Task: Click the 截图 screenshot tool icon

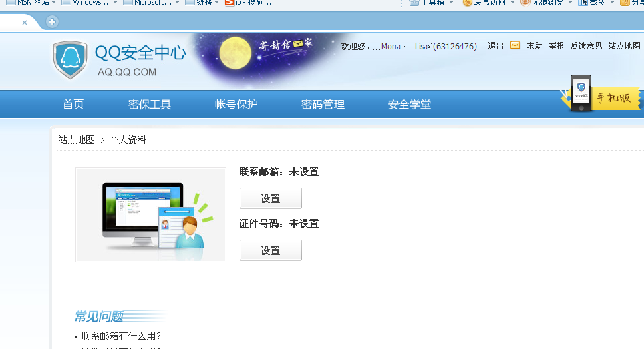Action: click(x=583, y=3)
